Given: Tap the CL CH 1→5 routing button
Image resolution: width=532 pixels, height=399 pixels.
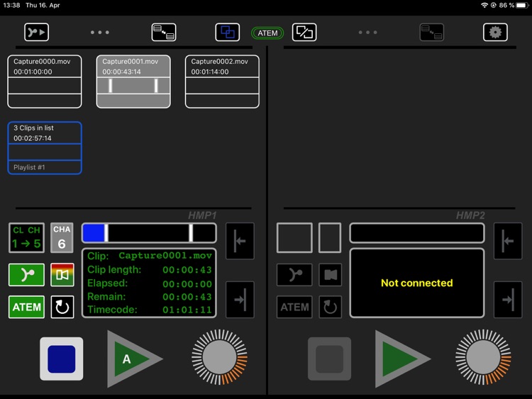Looking at the screenshot, I should [26, 237].
